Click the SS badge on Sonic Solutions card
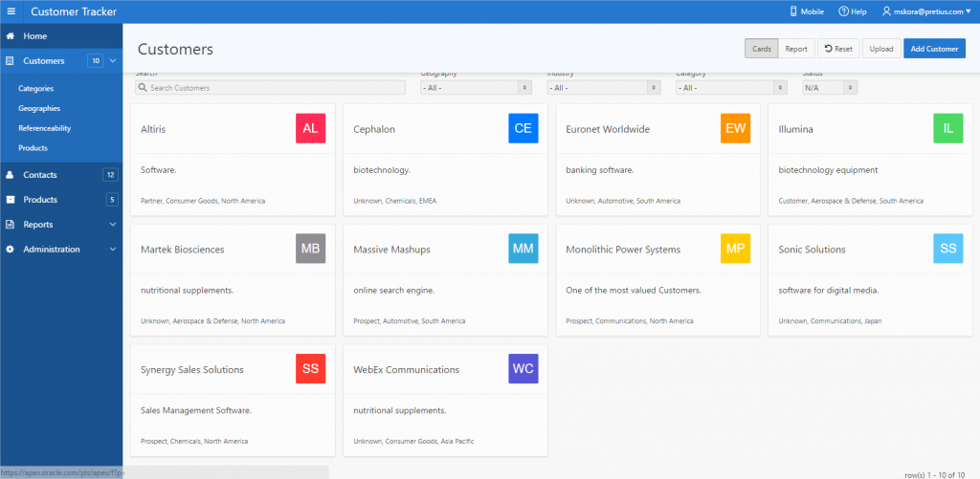The height and width of the screenshot is (479, 980). [x=948, y=249]
